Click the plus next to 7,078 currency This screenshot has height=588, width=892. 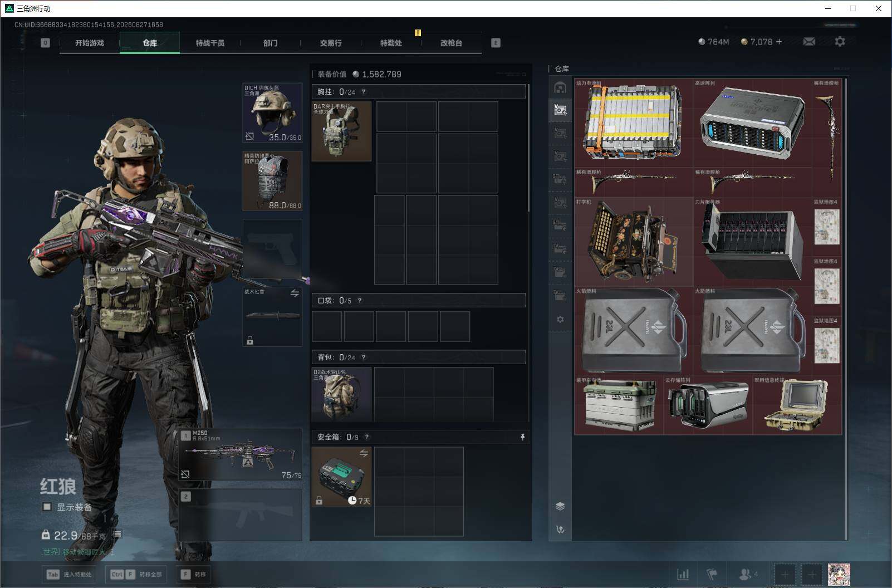[x=779, y=42]
